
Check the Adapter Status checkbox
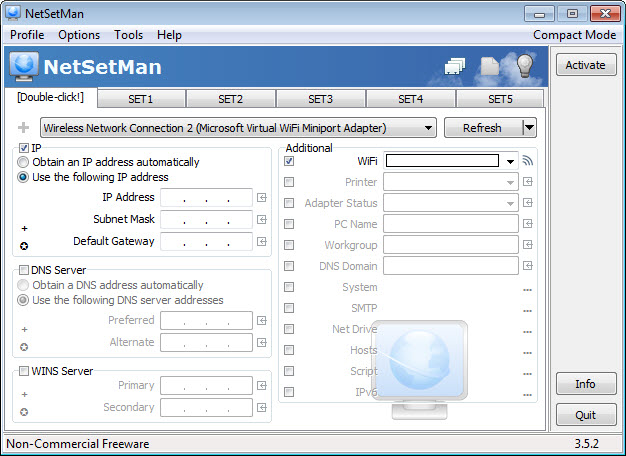point(289,203)
